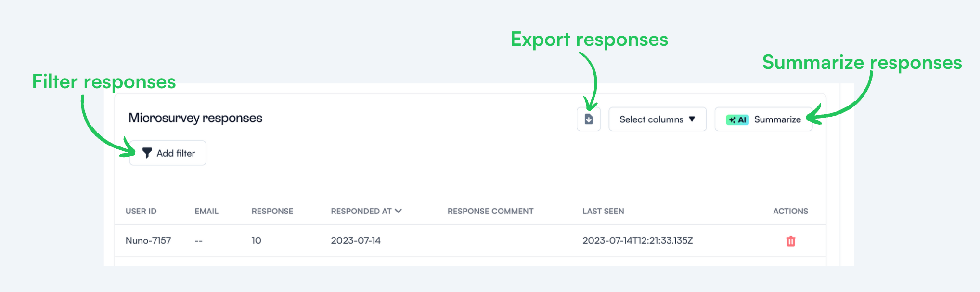This screenshot has width=980, height=292.
Task: Click the export responses download icon
Action: [589, 119]
